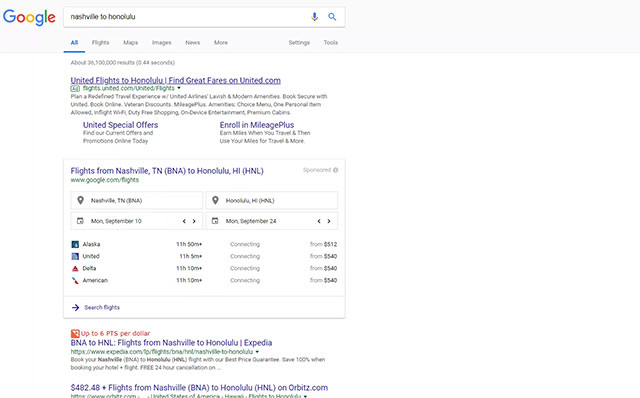Expand Expedia result URL dropdown arrow
This screenshot has height=398, width=640.
point(257,351)
